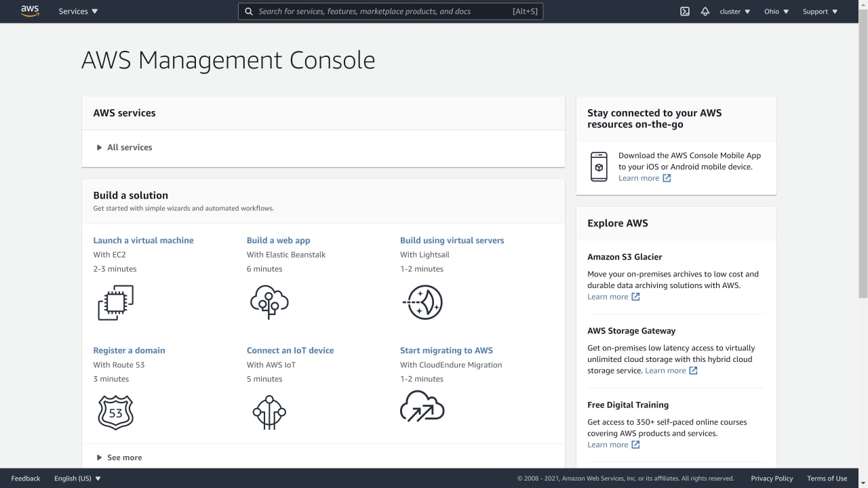868x488 pixels.
Task: Click the Lightsail compass icon
Action: [422, 302]
